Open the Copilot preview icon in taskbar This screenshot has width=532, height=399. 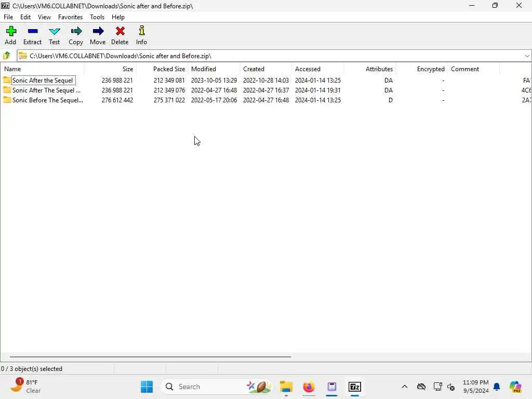[x=515, y=387]
